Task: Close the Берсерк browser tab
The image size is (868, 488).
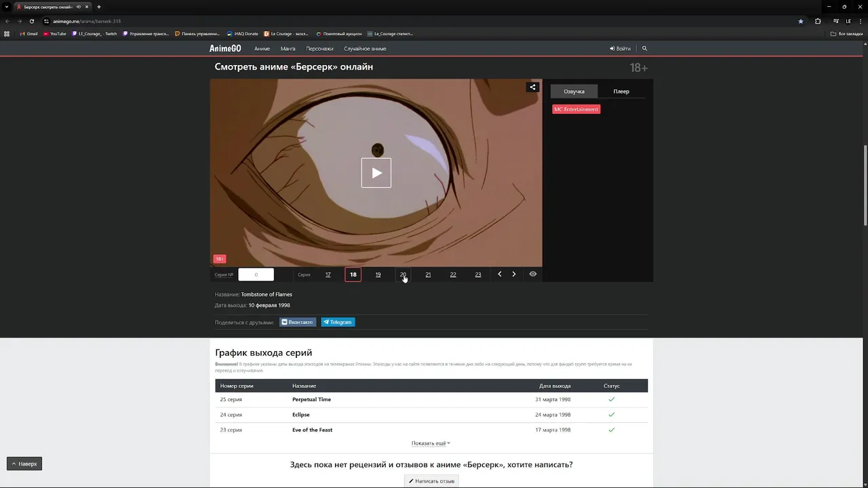Action: point(87,7)
